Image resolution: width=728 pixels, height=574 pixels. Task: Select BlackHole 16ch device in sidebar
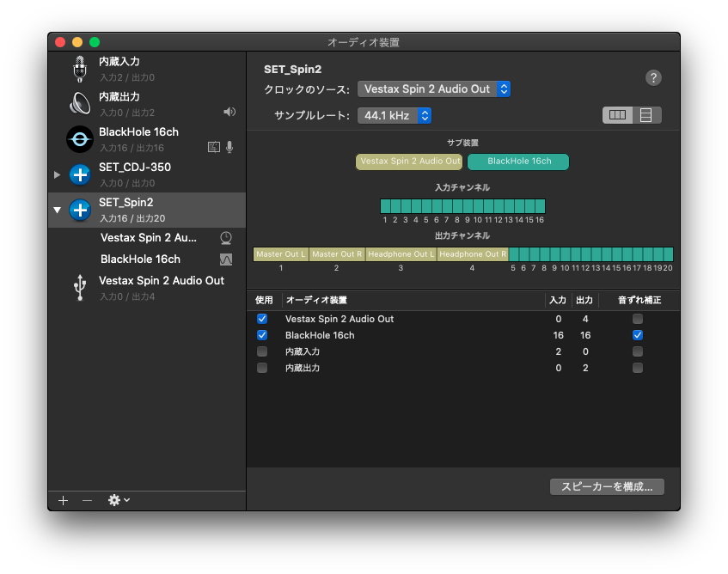point(147,139)
